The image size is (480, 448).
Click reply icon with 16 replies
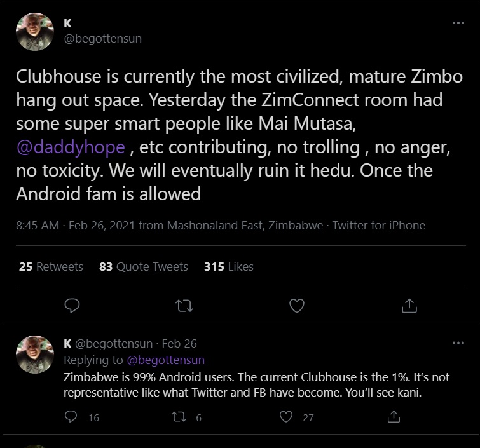click(x=72, y=417)
